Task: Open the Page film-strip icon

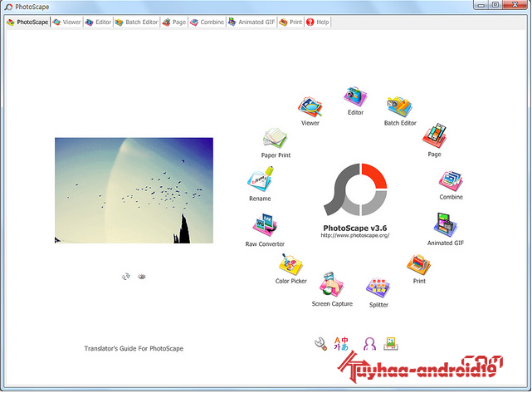Action: [x=435, y=135]
